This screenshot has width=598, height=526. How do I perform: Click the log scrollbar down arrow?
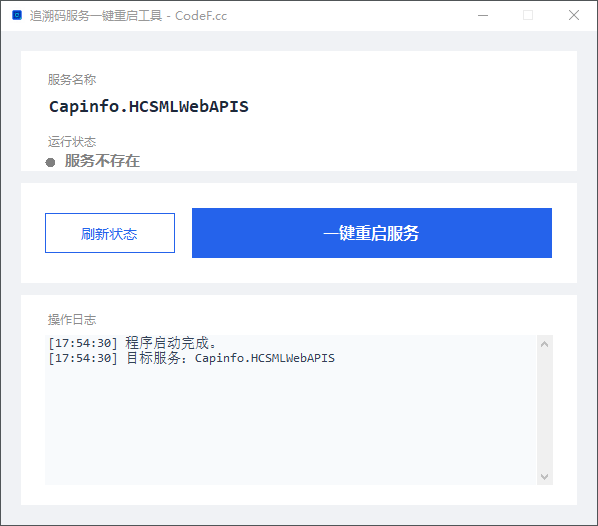(x=545, y=477)
